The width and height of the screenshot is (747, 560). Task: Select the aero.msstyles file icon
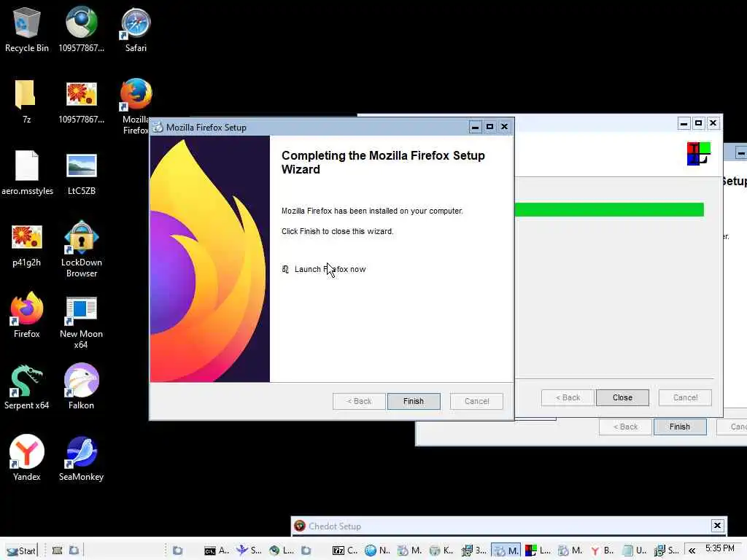coord(27,172)
